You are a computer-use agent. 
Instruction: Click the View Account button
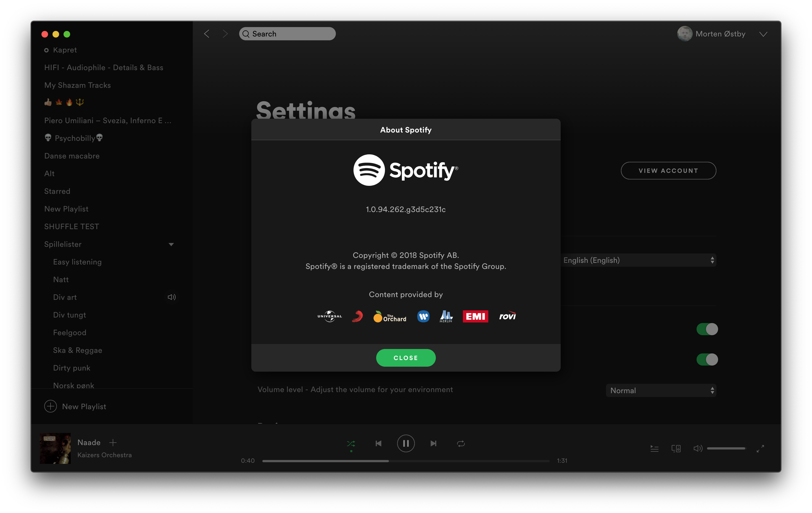[x=668, y=171]
